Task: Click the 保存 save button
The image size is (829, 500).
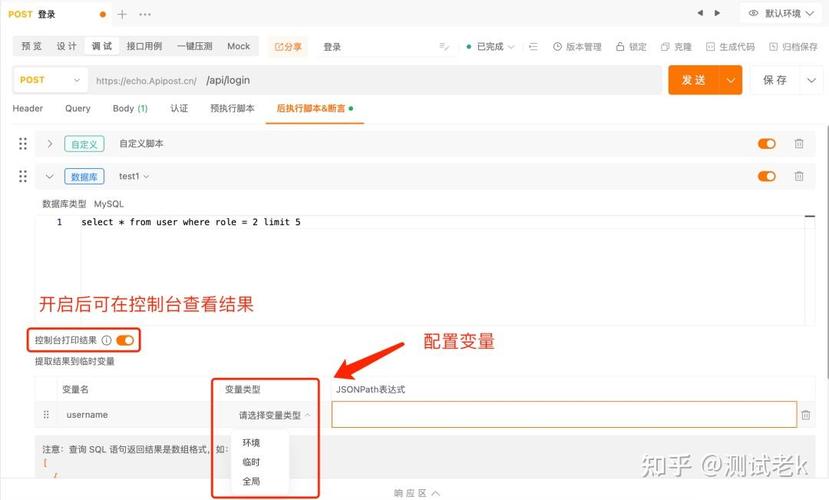Action: (775, 80)
